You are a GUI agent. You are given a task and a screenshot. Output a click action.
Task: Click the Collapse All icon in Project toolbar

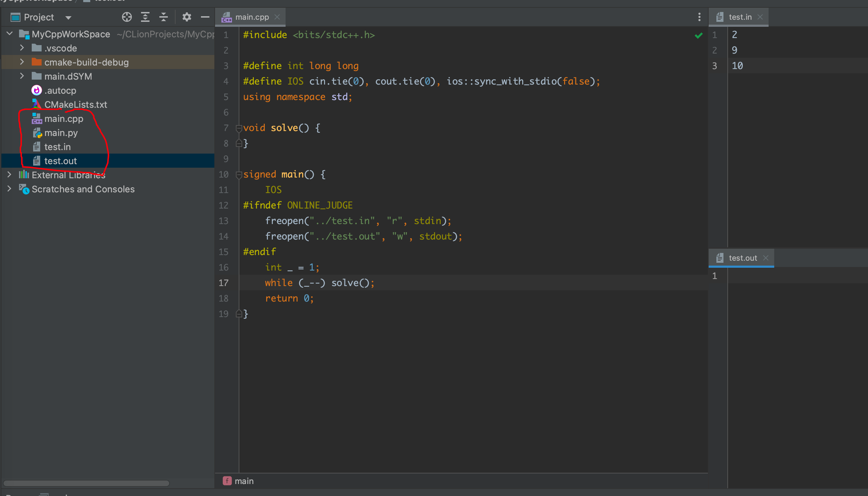point(163,17)
